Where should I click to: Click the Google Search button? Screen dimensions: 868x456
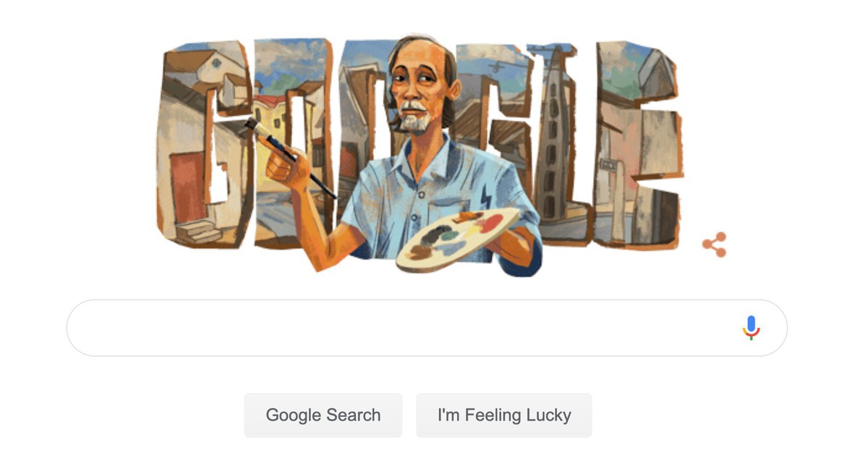tap(323, 415)
